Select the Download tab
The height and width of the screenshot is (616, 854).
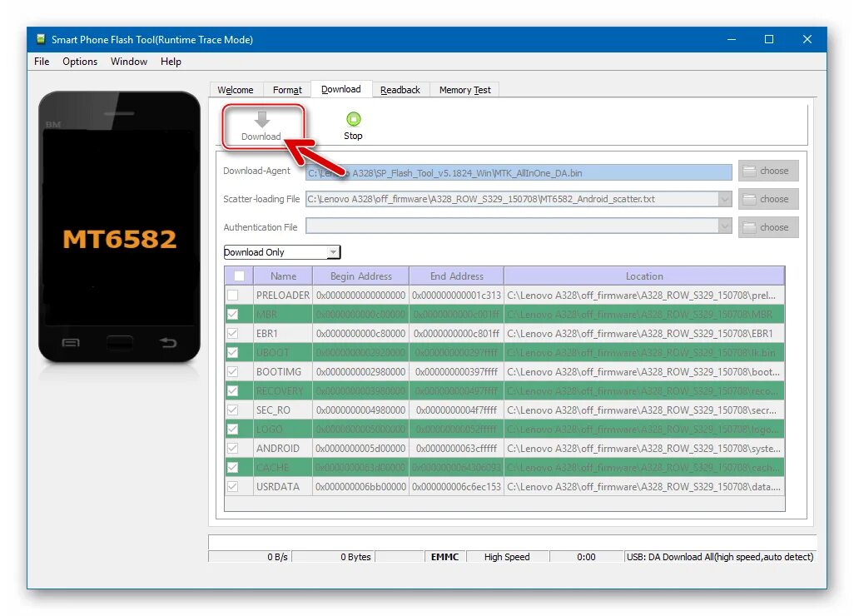pyautogui.click(x=341, y=89)
